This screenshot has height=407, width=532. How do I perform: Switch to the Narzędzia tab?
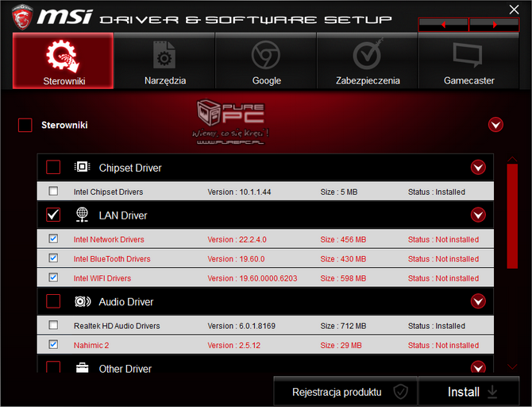click(x=164, y=61)
